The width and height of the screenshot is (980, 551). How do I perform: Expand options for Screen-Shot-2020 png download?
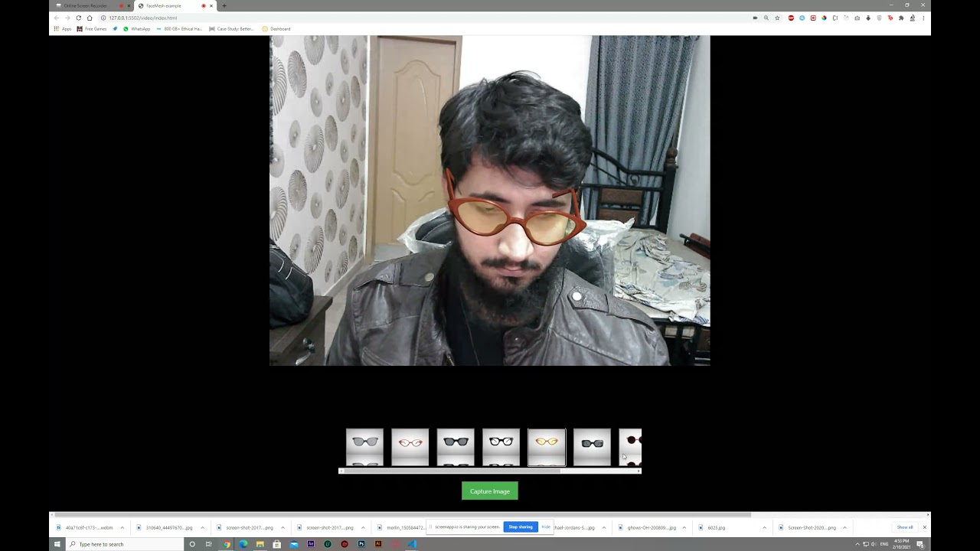[x=844, y=527]
